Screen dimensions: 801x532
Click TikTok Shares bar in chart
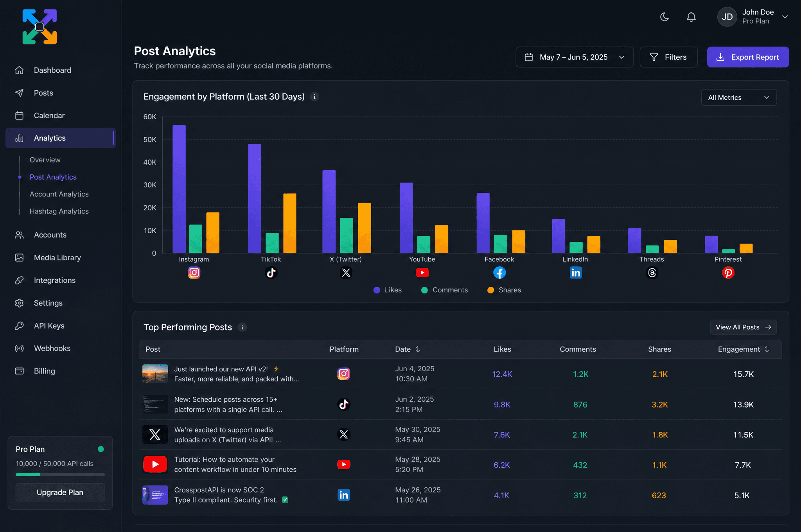pyautogui.click(x=290, y=223)
